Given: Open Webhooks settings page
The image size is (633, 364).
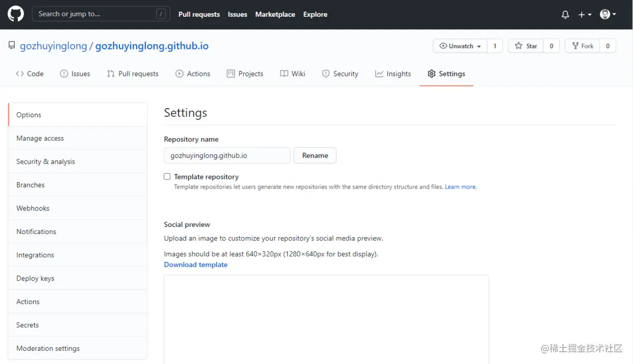Looking at the screenshot, I should point(78,208).
